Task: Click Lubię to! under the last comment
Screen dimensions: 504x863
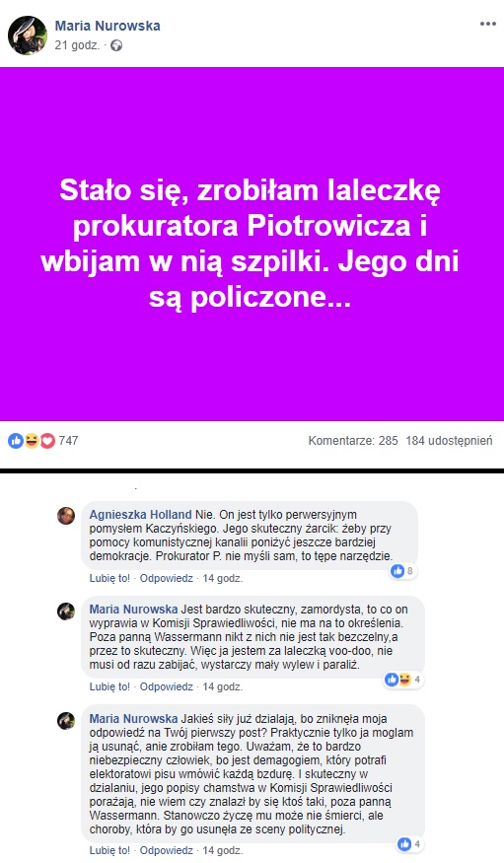Action: pos(109,850)
